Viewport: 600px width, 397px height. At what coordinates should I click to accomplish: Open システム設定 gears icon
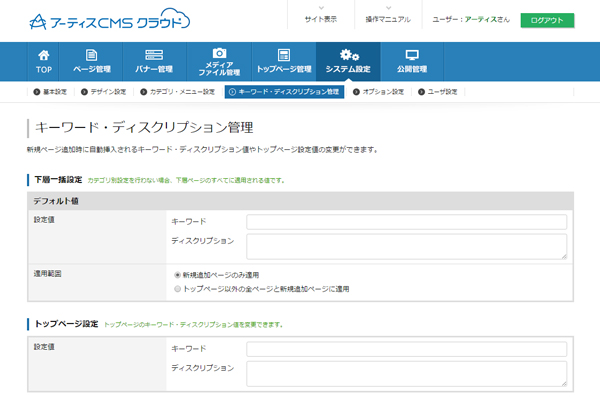pyautogui.click(x=349, y=55)
